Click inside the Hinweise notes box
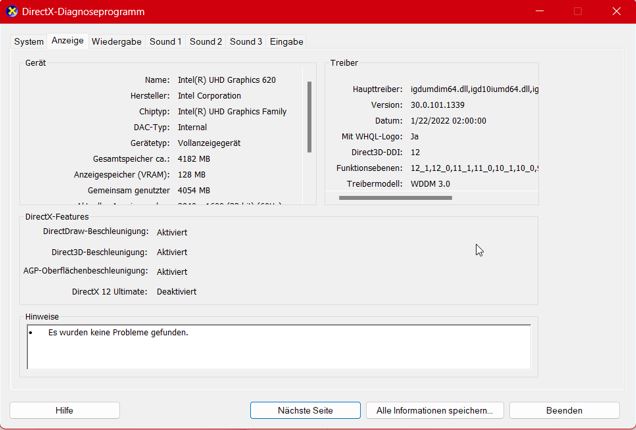 [278, 346]
